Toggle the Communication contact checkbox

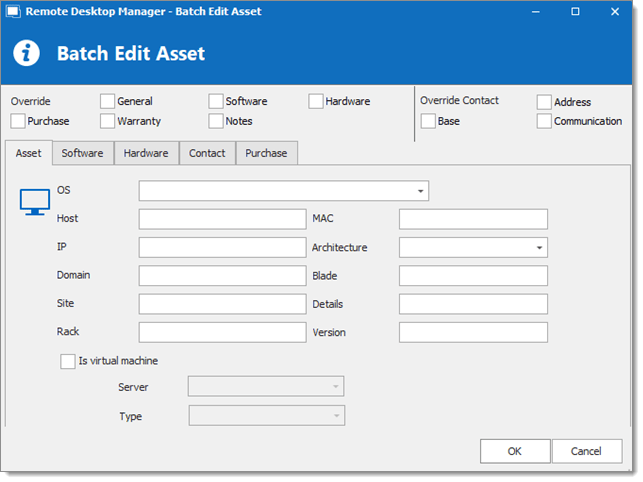pyautogui.click(x=544, y=121)
